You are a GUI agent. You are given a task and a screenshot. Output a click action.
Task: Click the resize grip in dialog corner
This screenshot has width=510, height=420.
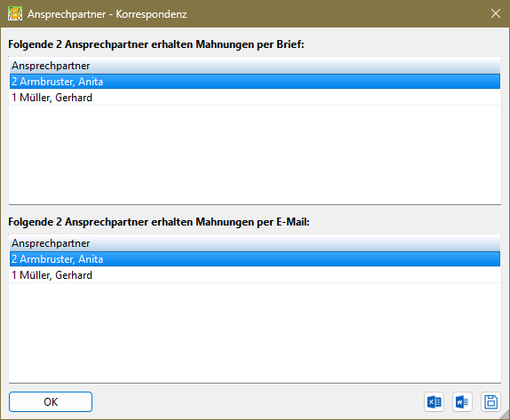(505, 415)
